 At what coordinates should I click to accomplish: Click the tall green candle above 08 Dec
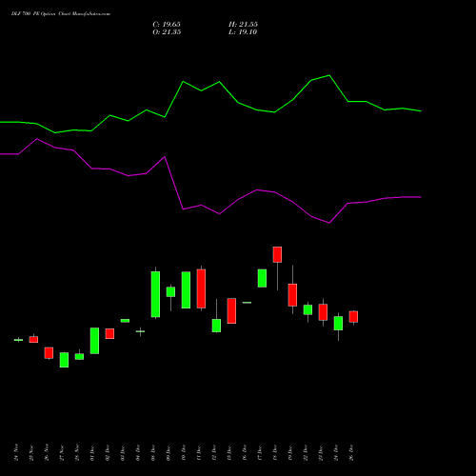(155, 294)
